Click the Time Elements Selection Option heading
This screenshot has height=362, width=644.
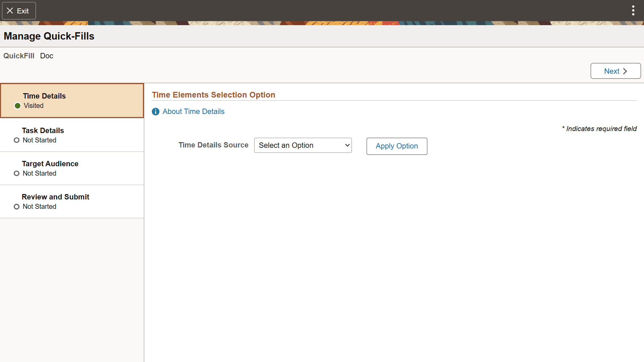click(x=213, y=95)
